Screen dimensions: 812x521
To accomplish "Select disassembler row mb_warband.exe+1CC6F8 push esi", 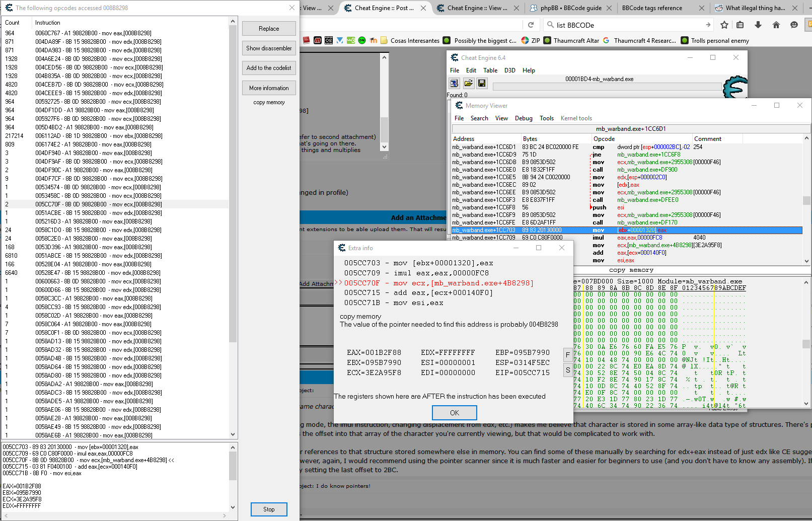I will coord(627,207).
